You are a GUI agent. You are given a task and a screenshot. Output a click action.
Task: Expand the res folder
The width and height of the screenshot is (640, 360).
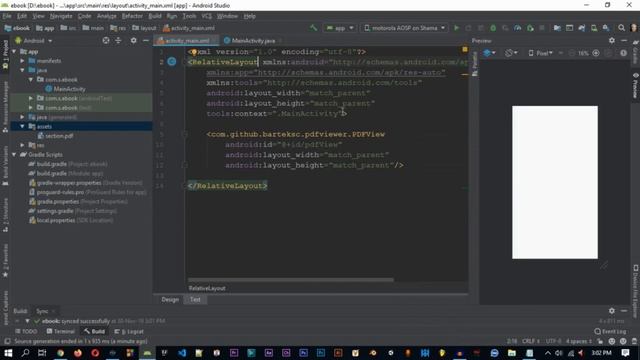click(22, 145)
